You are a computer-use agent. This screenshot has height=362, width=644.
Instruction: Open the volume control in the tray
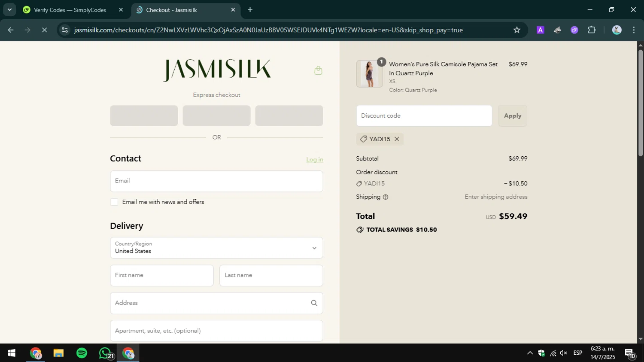(x=564, y=353)
